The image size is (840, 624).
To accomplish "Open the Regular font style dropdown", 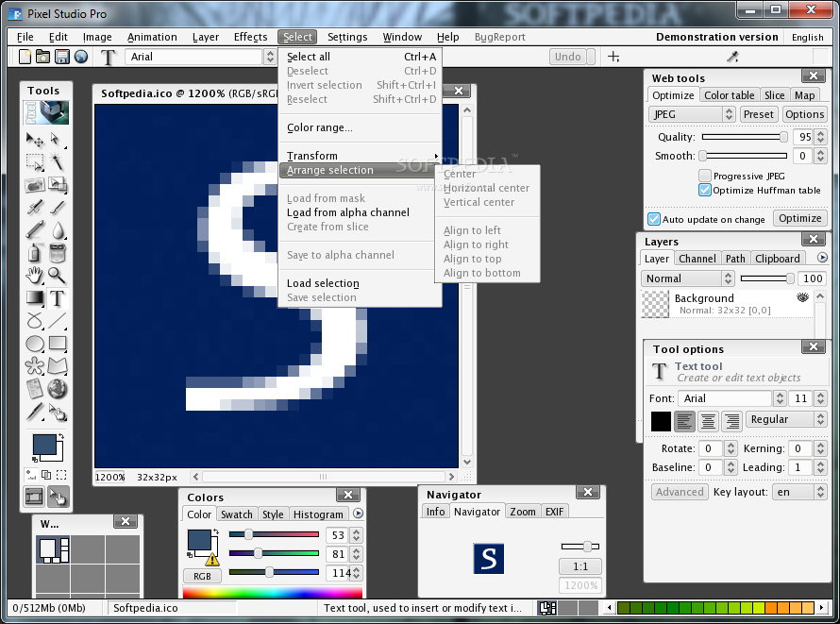I will pyautogui.click(x=786, y=419).
